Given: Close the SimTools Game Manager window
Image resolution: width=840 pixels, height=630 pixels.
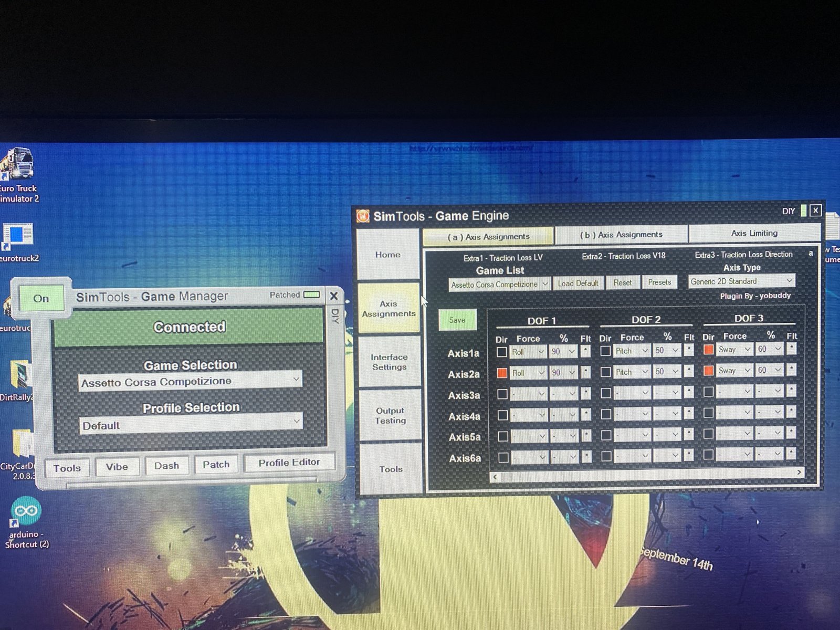Looking at the screenshot, I should coord(334,296).
